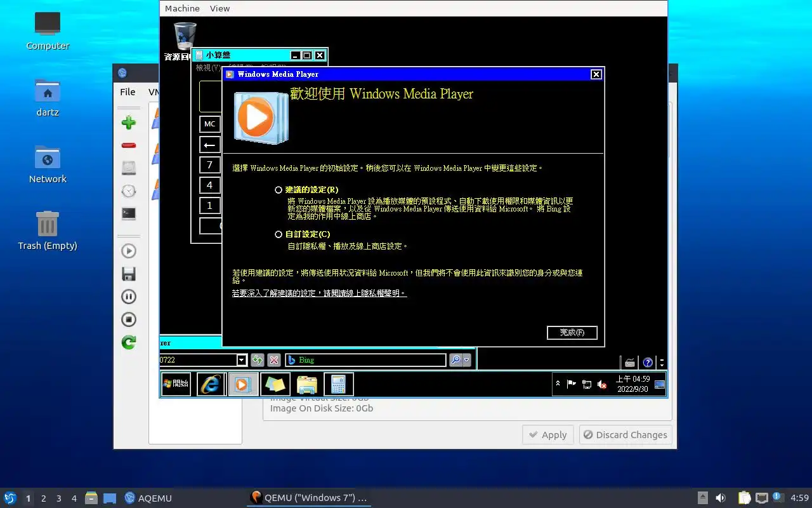The image size is (812, 508).
Task: Click the IE stop red X button
Action: pos(274,360)
